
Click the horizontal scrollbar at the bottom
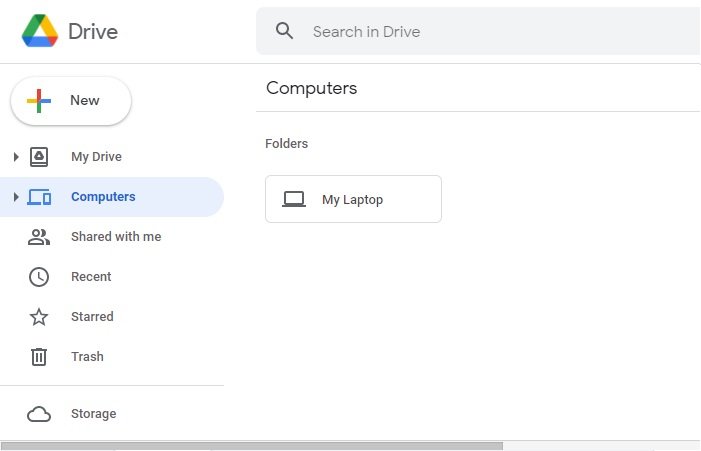point(252,446)
